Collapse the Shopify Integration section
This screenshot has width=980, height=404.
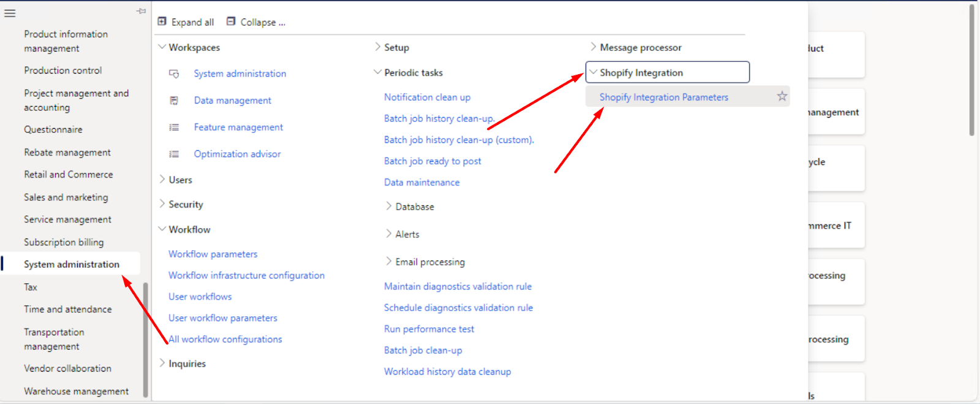pos(593,72)
